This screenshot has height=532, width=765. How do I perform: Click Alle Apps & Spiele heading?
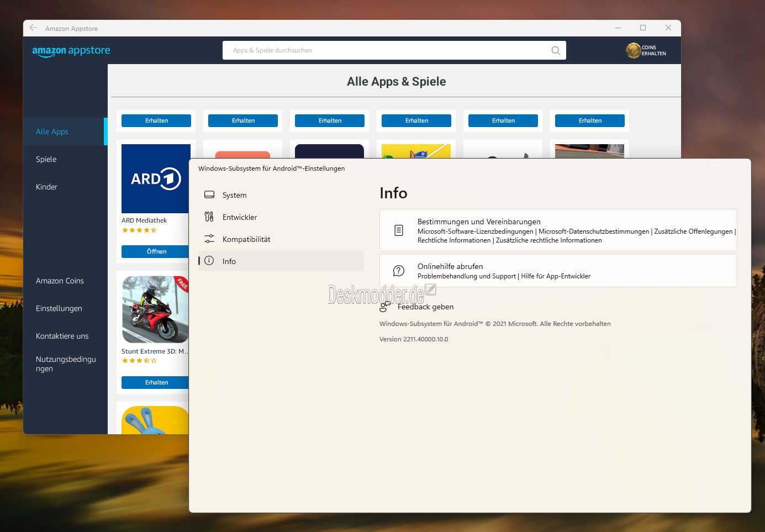pyautogui.click(x=396, y=82)
